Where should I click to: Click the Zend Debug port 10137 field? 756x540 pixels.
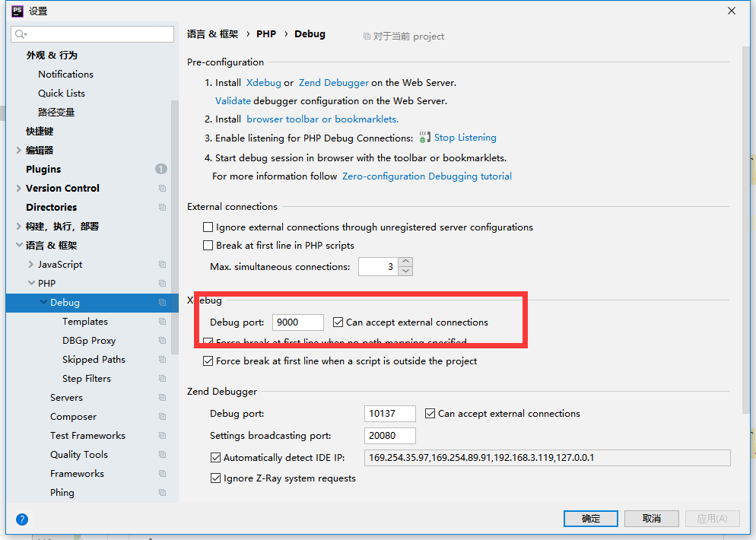(390, 414)
